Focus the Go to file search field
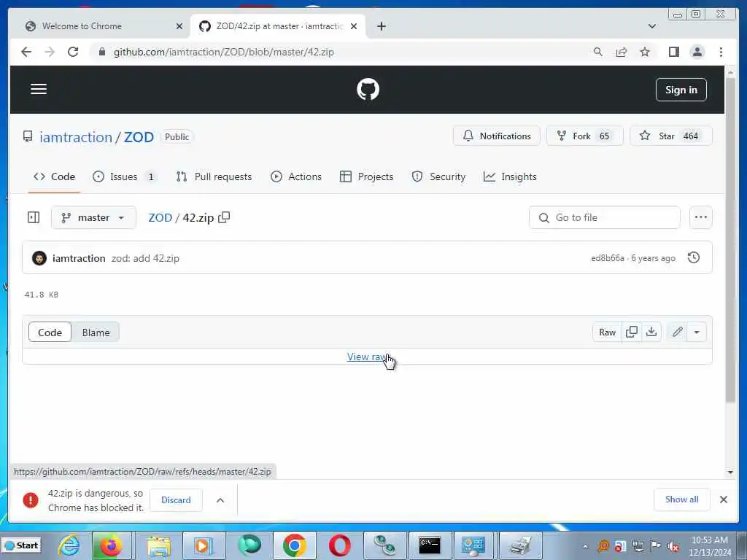747x560 pixels. coord(605,217)
